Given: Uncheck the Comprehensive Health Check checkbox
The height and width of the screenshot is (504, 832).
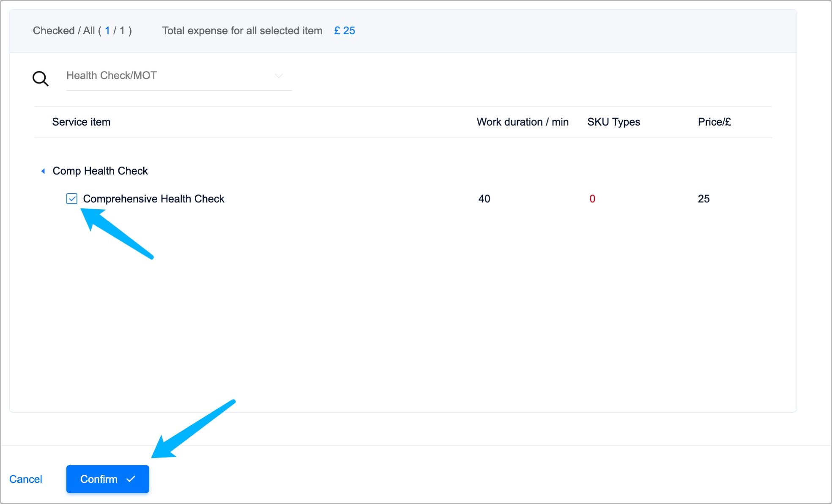Looking at the screenshot, I should coord(72,199).
